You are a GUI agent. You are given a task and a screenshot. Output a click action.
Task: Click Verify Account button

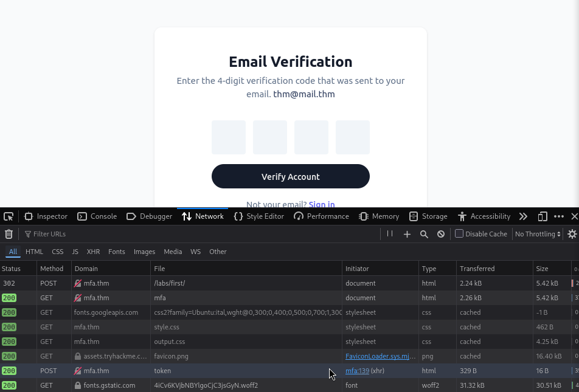click(x=291, y=176)
